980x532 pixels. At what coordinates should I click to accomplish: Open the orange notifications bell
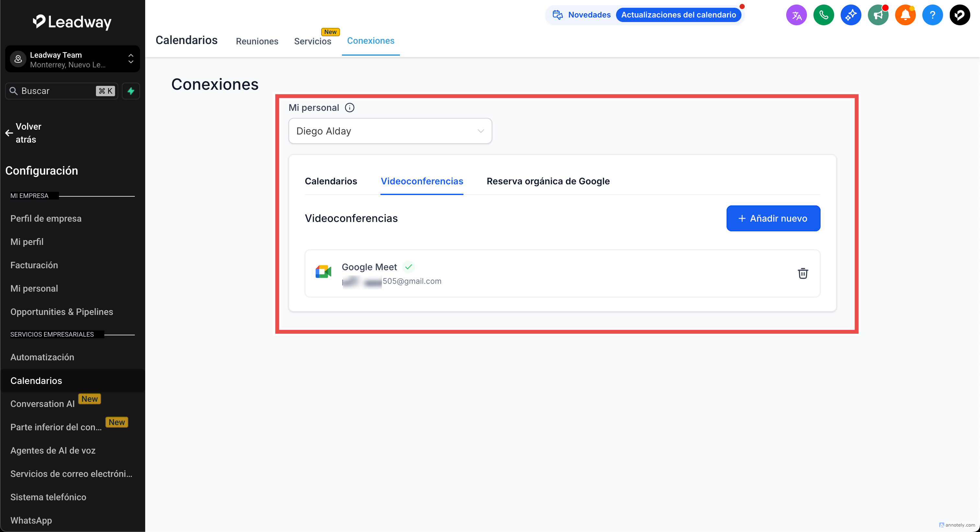(905, 15)
